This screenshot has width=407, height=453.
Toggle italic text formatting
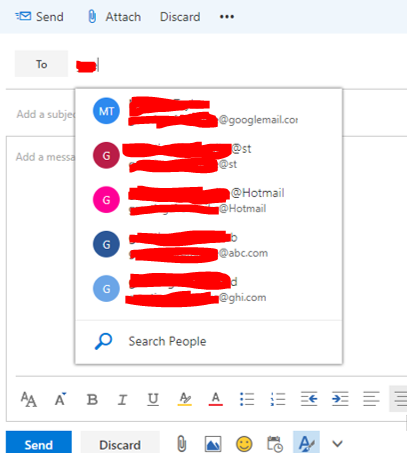pos(122,399)
